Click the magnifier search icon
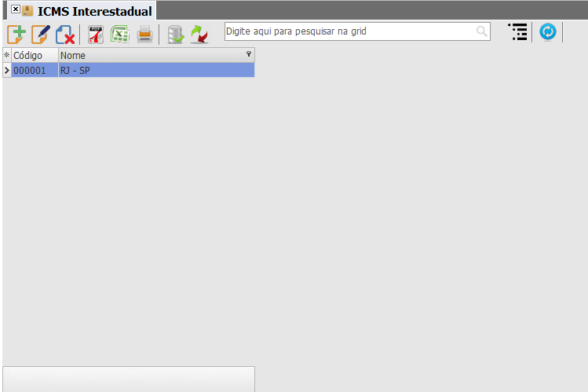The image size is (588, 392). 481,31
